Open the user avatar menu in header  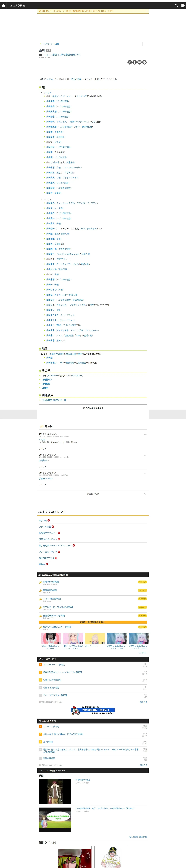point(183,5)
